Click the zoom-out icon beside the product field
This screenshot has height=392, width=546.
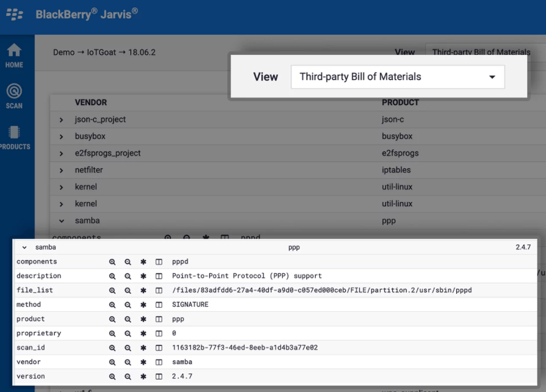tap(128, 319)
